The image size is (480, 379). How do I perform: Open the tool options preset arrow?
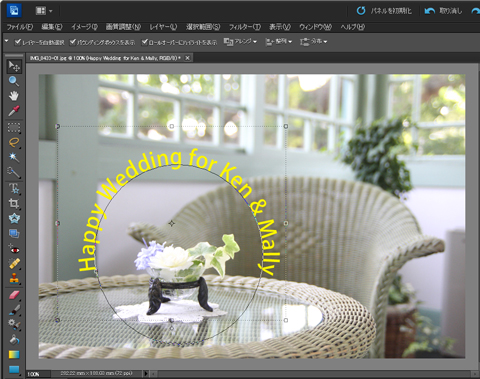coord(6,41)
